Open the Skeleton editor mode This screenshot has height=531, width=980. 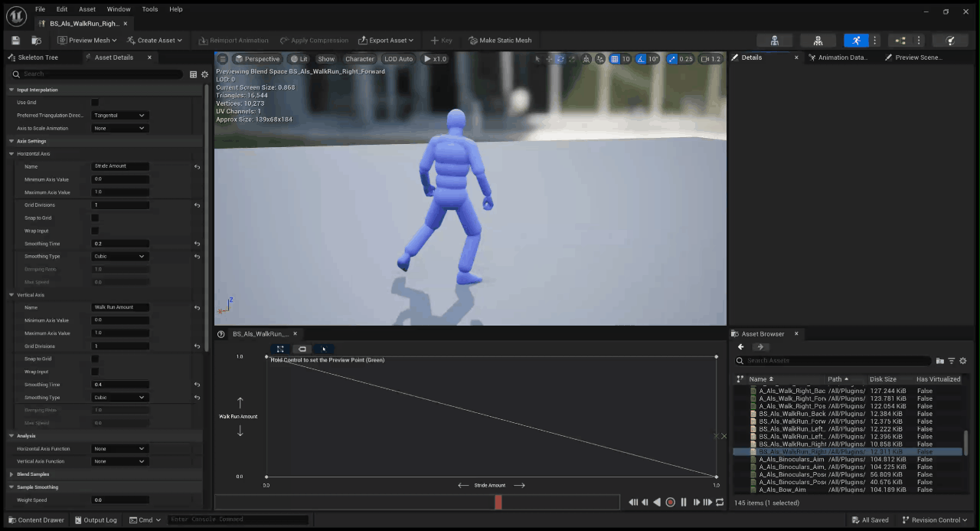pos(774,41)
